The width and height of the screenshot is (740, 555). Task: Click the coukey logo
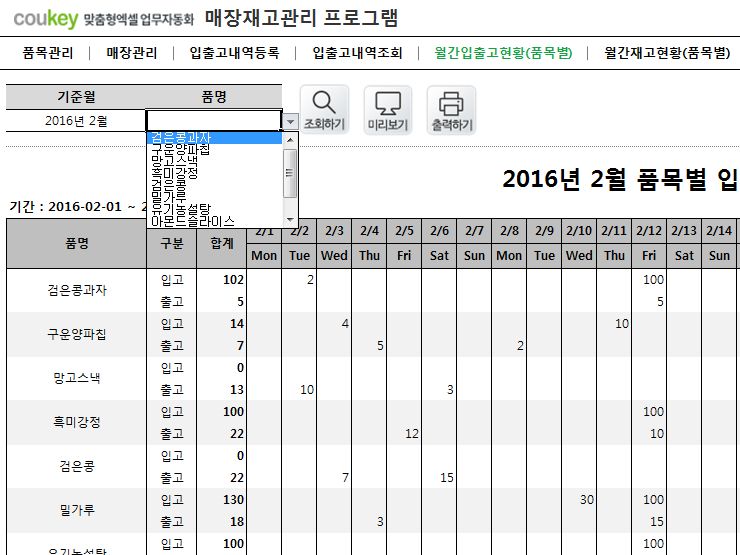[x=46, y=19]
